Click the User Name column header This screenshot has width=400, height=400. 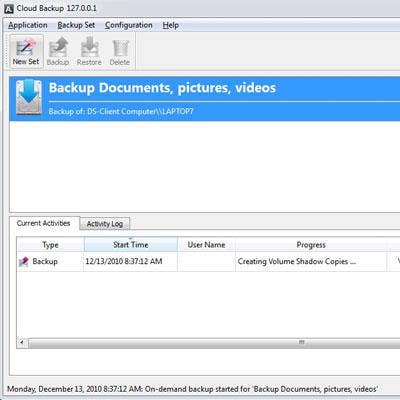click(x=206, y=245)
